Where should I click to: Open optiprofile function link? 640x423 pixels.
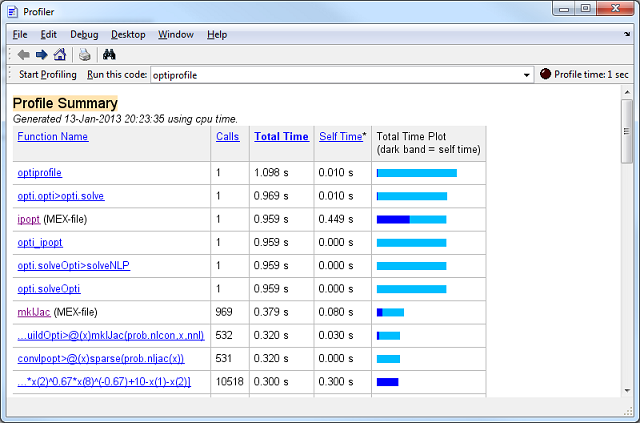[40, 173]
